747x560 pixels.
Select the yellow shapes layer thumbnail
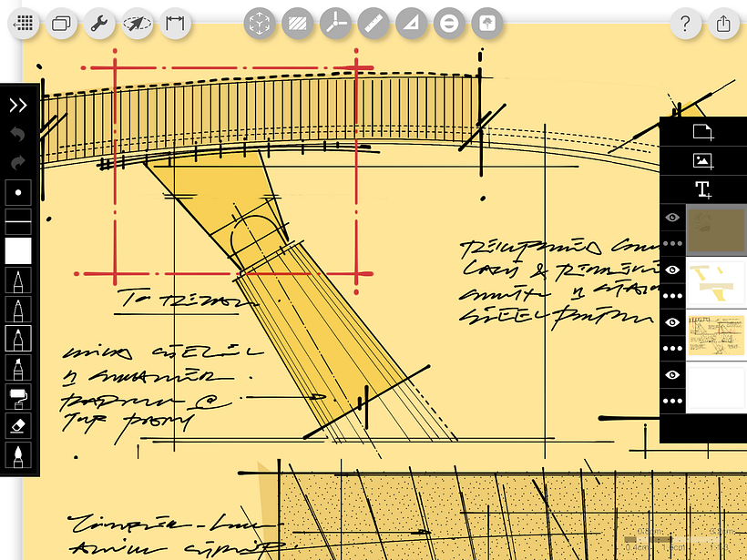coord(716,283)
